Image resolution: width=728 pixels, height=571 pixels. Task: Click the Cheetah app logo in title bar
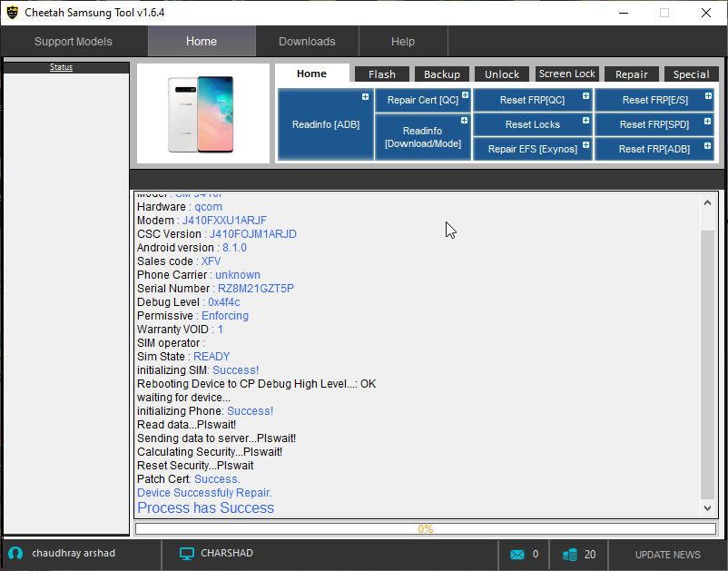coord(13,13)
